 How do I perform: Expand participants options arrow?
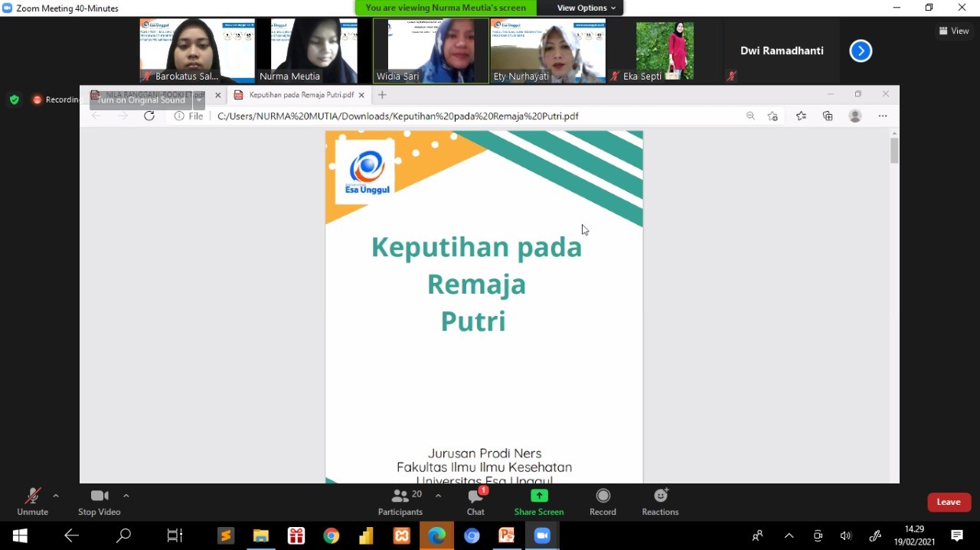pyautogui.click(x=438, y=496)
